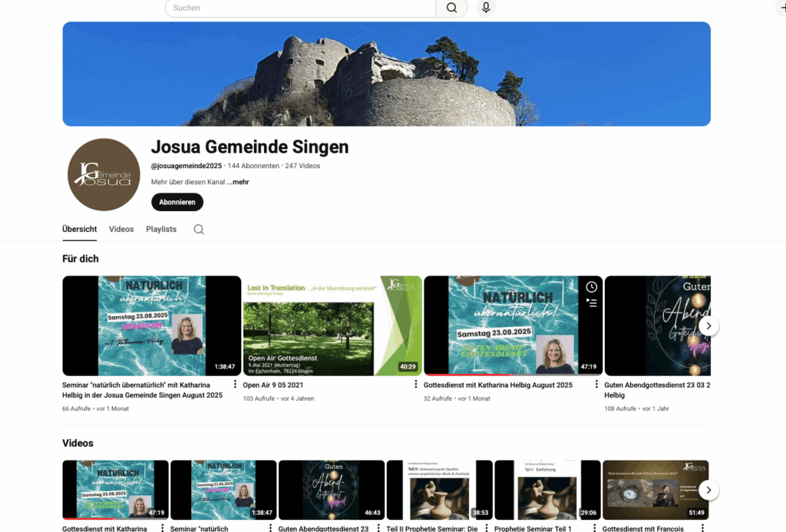Select the Übersicht tab
Image resolution: width=786 pixels, height=532 pixels.
pyautogui.click(x=79, y=230)
